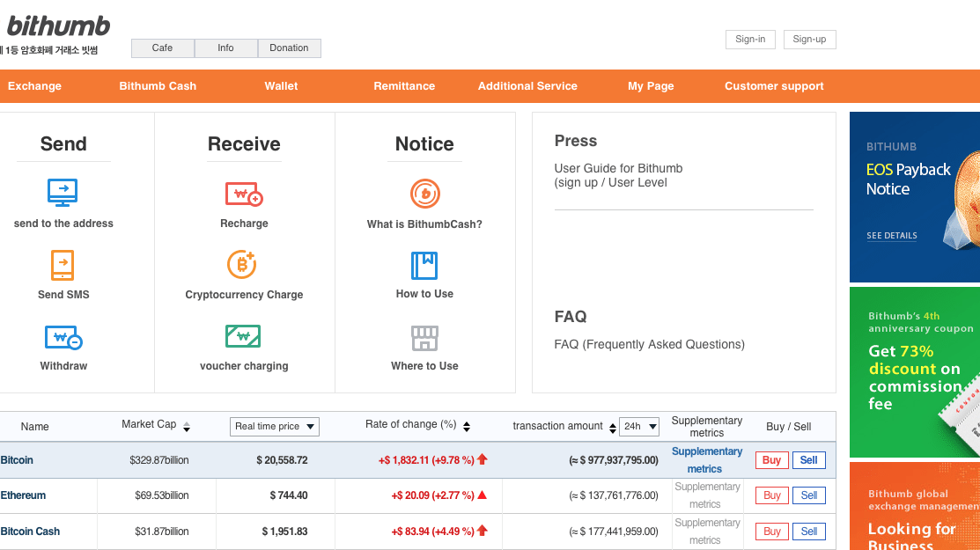Switch to the Cafe tab
The width and height of the screenshot is (980, 550).
(163, 48)
